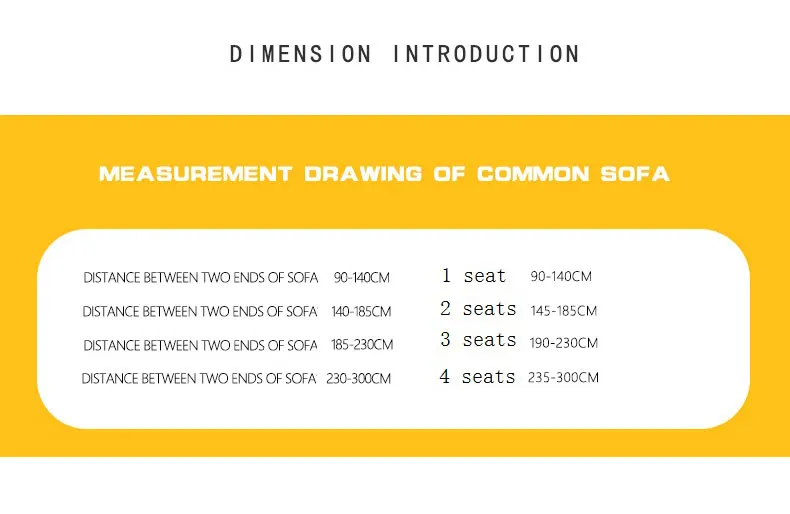The image size is (790, 514).
Task: Click the 145-185CM value next to '2 seats'
Action: tap(563, 311)
